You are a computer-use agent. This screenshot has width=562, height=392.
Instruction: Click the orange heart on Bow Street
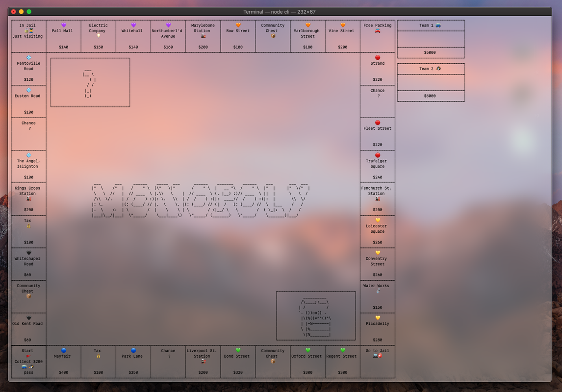(238, 25)
